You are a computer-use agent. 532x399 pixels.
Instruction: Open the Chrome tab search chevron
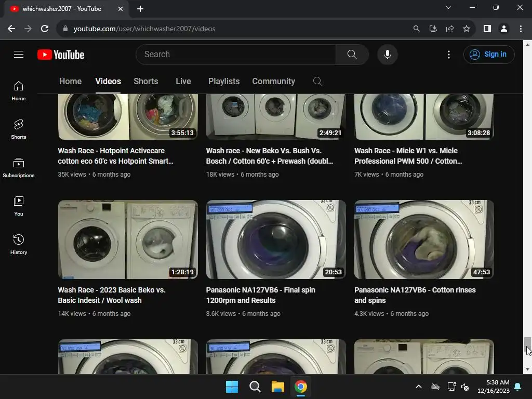click(448, 7)
